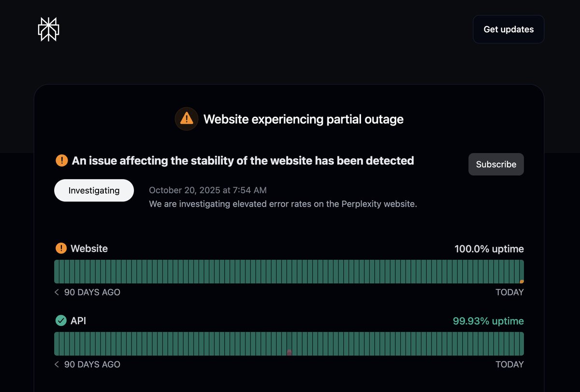Click the Get updates button
580x392 pixels.
[x=508, y=29]
